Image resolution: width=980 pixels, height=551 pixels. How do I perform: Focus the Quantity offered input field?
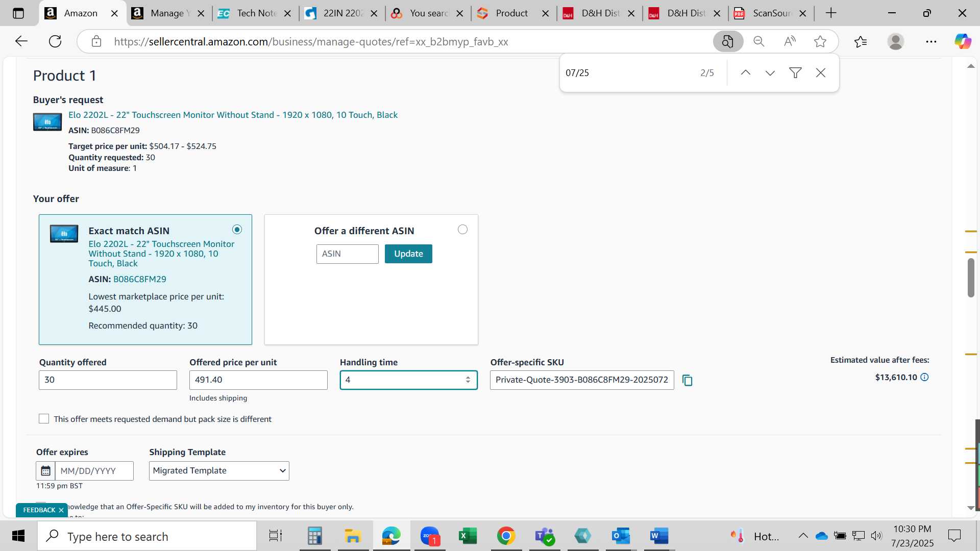[108, 380]
